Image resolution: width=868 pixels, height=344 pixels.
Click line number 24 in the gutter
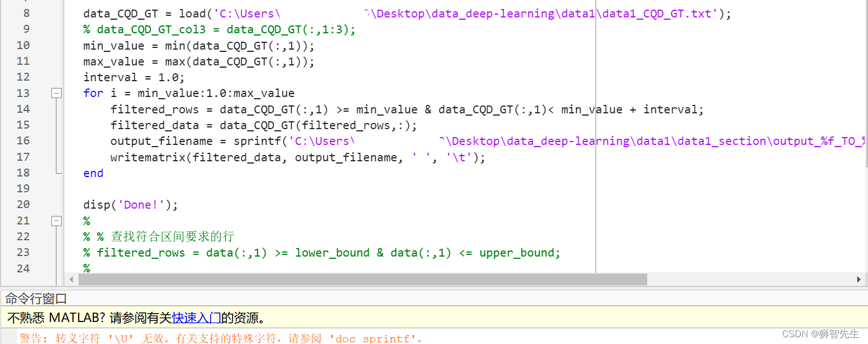[23, 268]
